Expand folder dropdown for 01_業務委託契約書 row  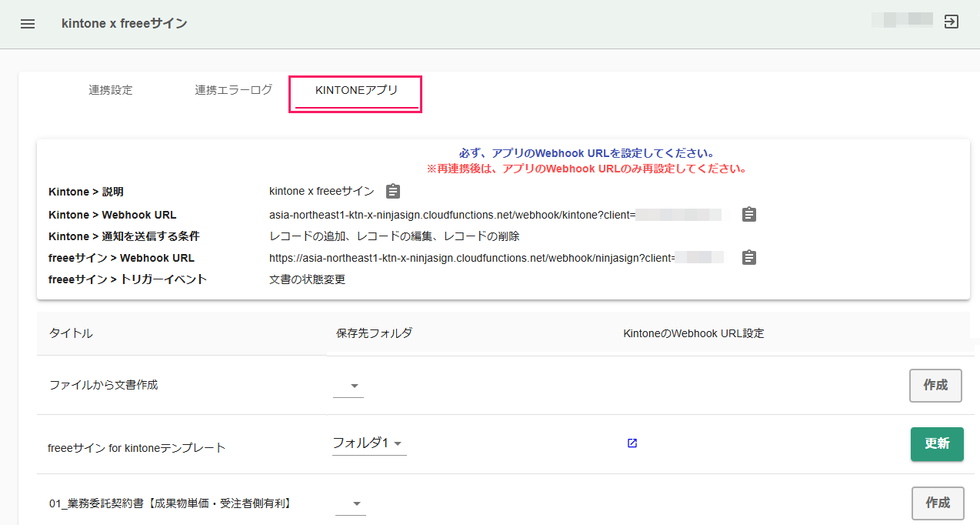[351, 504]
